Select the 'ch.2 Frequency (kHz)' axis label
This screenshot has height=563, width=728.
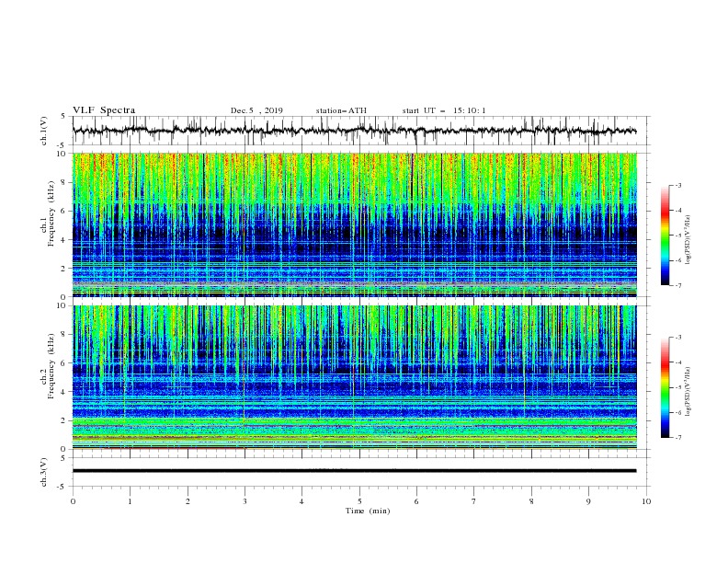click(48, 366)
